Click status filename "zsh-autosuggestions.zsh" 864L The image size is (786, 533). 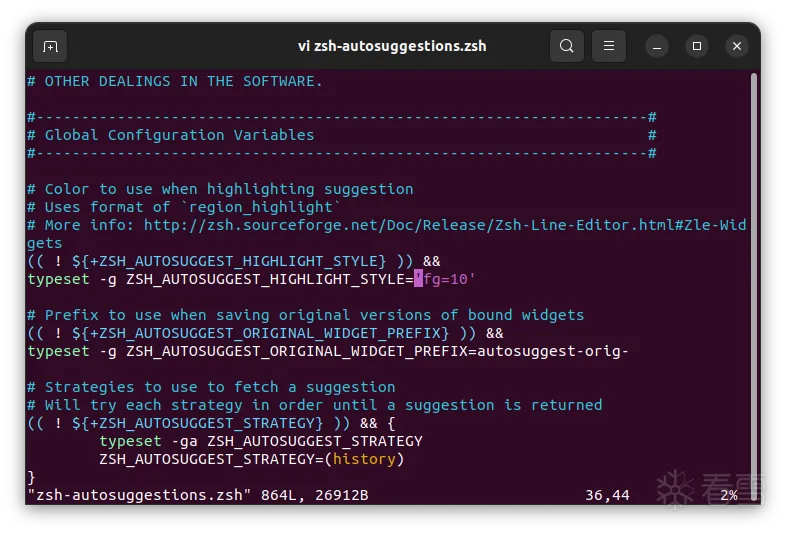tap(198, 496)
